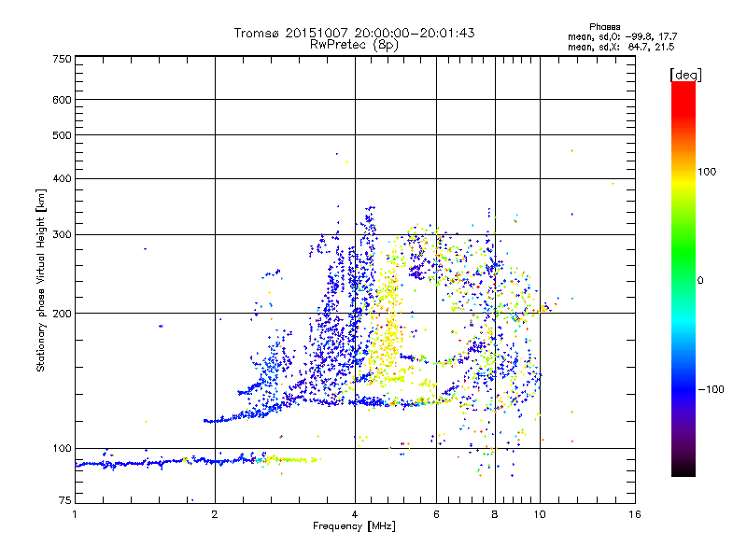Click the x-axis tick label '16'

point(635,514)
